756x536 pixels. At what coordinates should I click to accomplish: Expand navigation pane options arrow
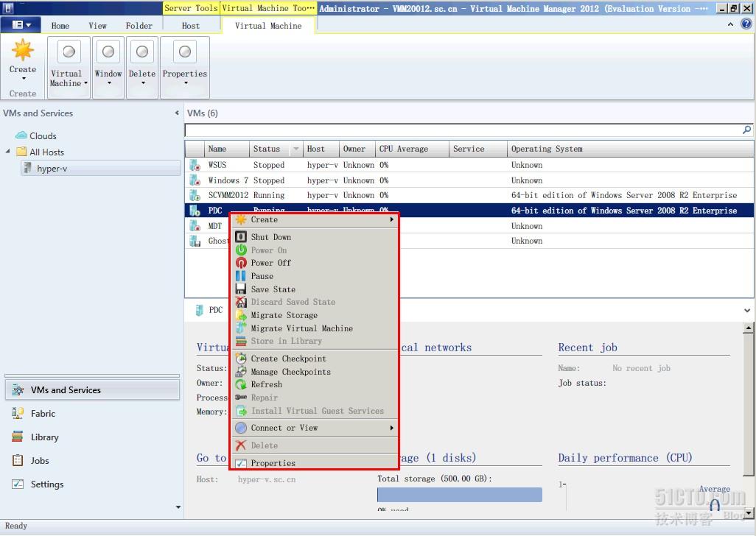178,507
